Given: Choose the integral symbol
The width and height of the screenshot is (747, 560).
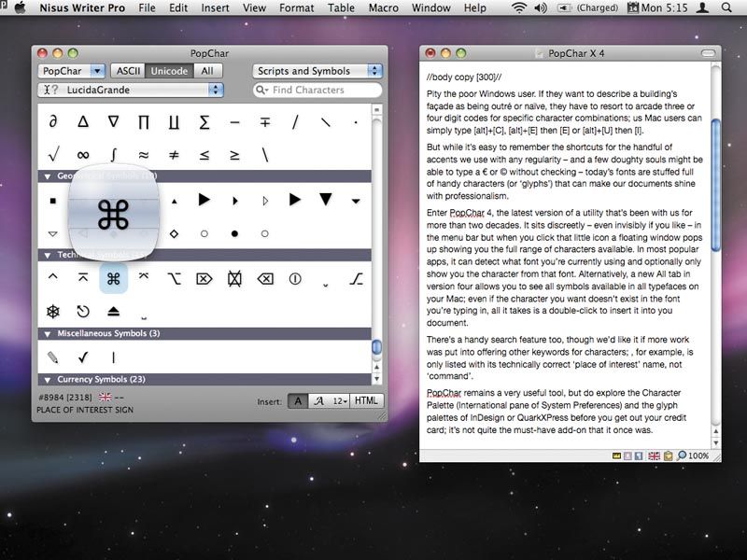Looking at the screenshot, I should click(113, 154).
